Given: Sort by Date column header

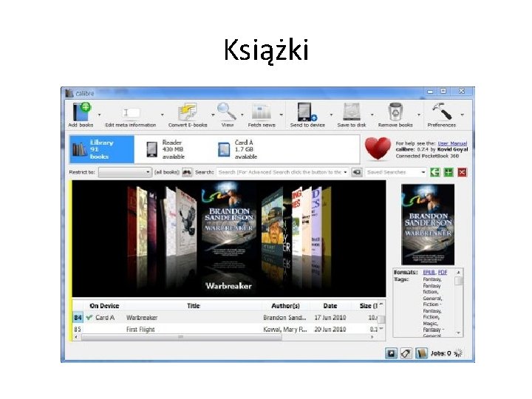Looking at the screenshot, I should coord(330,306).
